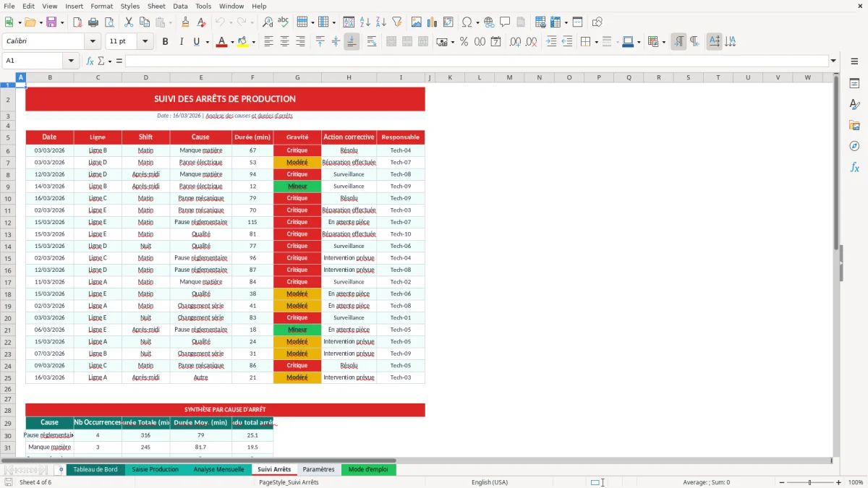The height and width of the screenshot is (488, 868).
Task: Add decimal place icon
Action: [x=515, y=42]
